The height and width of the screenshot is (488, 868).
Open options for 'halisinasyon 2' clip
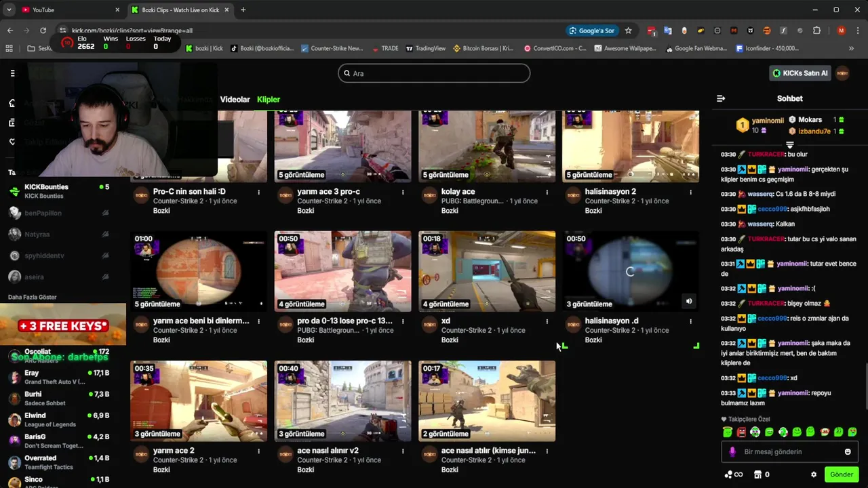(690, 192)
